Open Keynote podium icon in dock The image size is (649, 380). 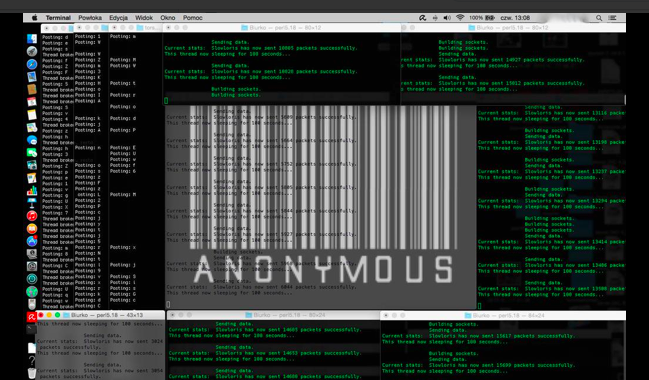(32, 203)
